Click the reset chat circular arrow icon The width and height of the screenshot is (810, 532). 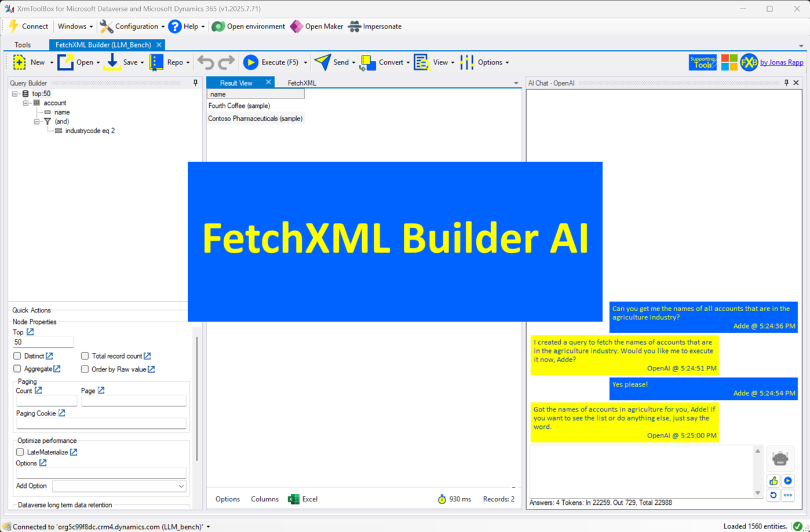click(x=773, y=495)
